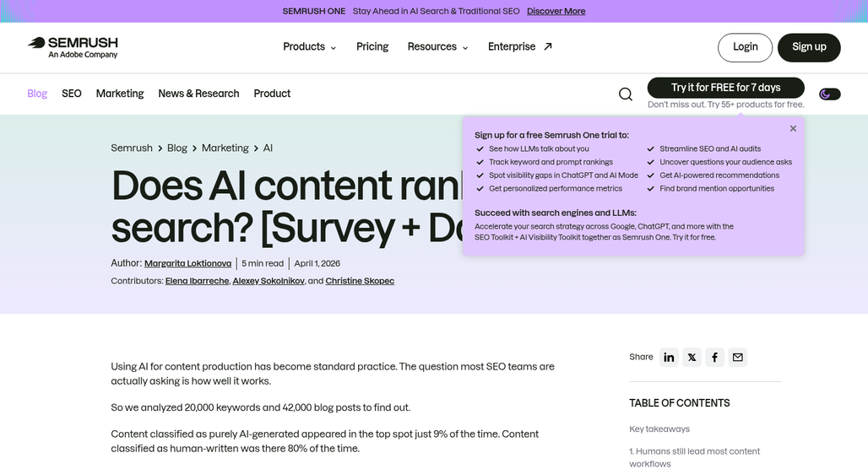The image size is (868, 469).
Task: Open contributor Elena Ibarreche's profile
Action: point(197,281)
